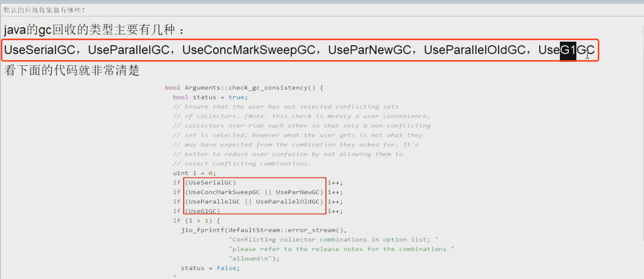Click string "Conflicting collector combinations in option list;"
644x279 pixels.
333,240
